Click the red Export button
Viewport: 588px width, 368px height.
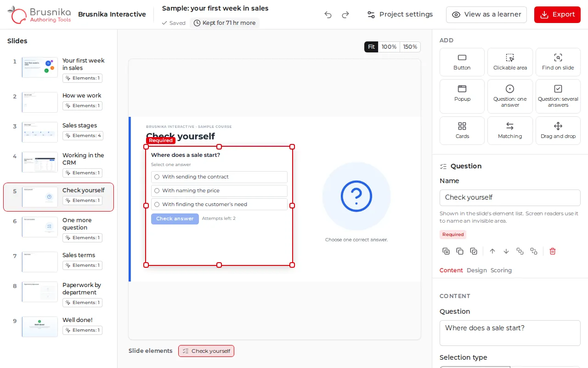tap(557, 15)
